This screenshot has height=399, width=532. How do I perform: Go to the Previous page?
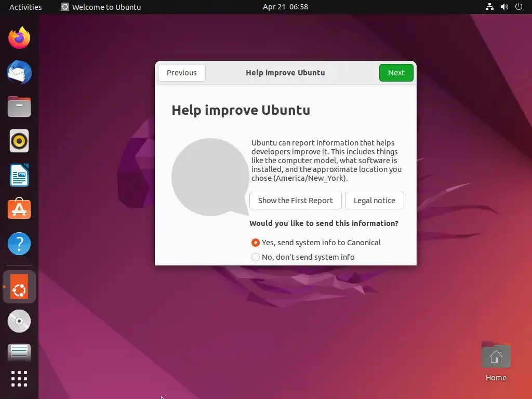coord(181,73)
